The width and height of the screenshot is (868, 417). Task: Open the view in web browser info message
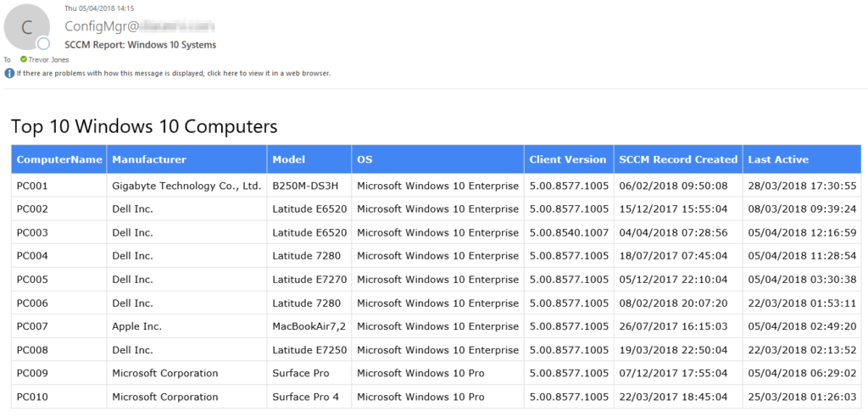(x=173, y=73)
